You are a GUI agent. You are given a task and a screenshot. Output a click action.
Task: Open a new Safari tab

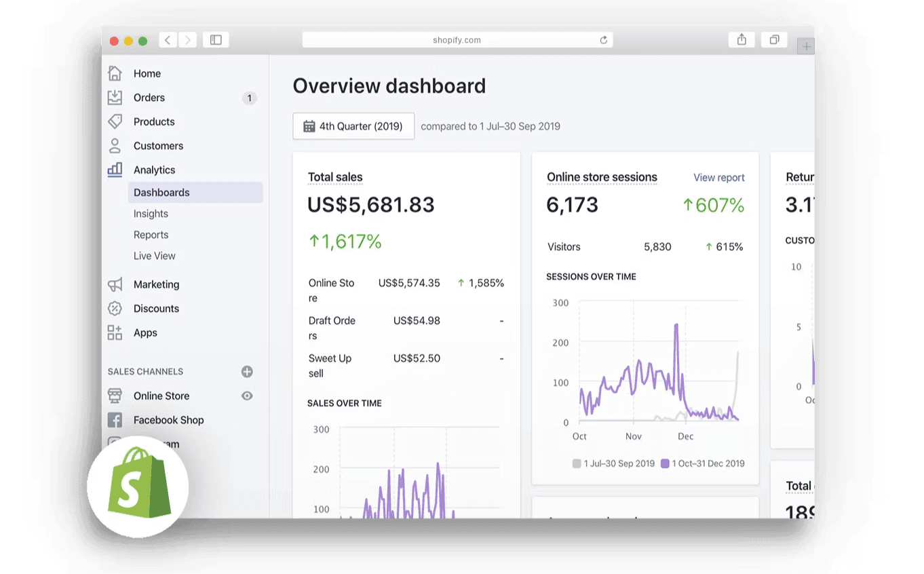pos(806,47)
